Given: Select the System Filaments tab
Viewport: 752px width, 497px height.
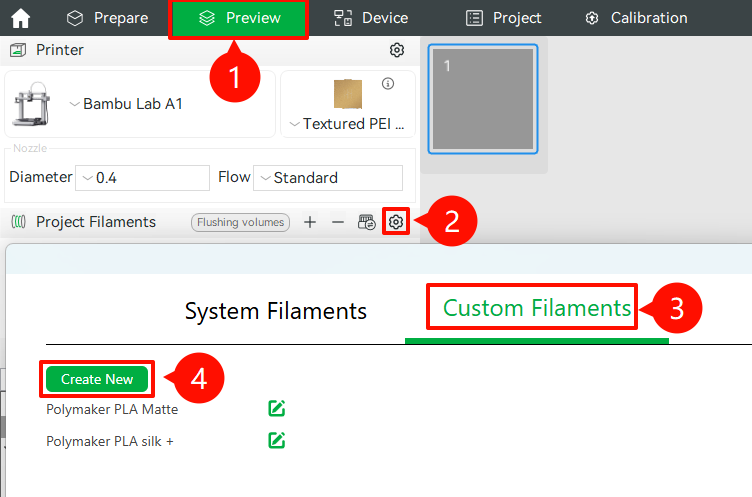Looking at the screenshot, I should 276,311.
